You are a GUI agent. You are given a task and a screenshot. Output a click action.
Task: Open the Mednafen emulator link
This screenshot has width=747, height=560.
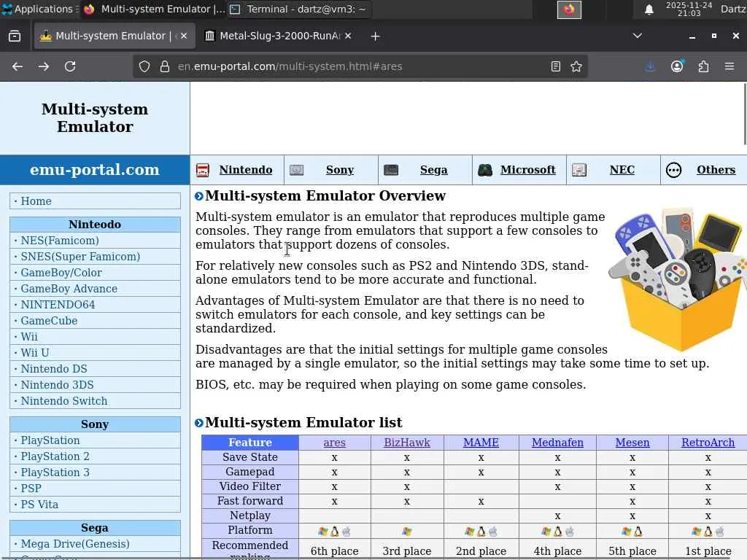pos(557,443)
